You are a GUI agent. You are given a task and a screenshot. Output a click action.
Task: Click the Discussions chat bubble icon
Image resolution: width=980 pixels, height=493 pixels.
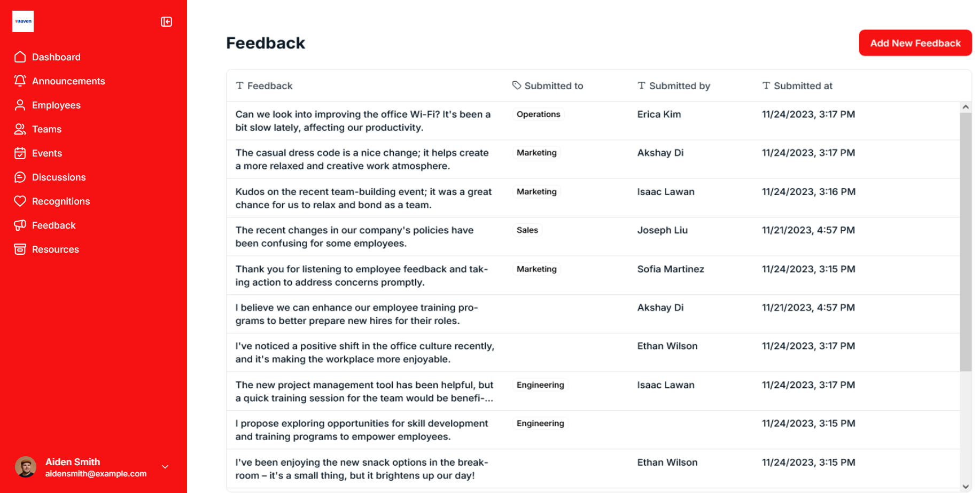click(20, 177)
